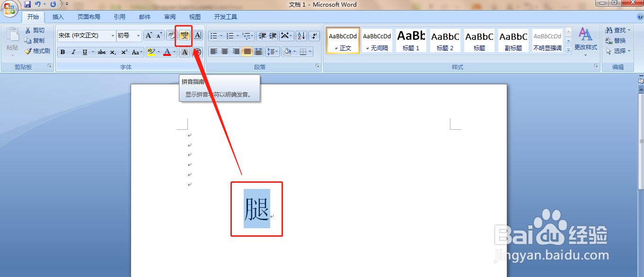Cut the selection with 剪切

35,30
